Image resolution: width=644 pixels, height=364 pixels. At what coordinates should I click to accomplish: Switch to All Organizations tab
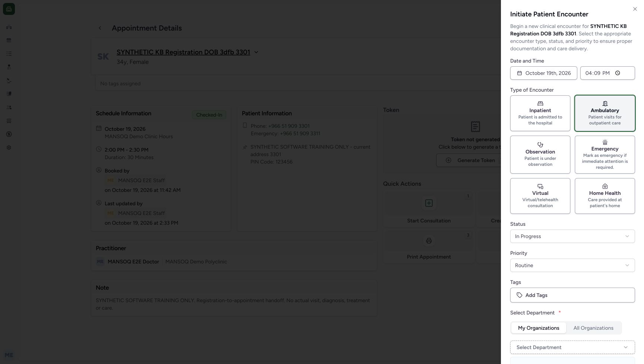point(593,328)
